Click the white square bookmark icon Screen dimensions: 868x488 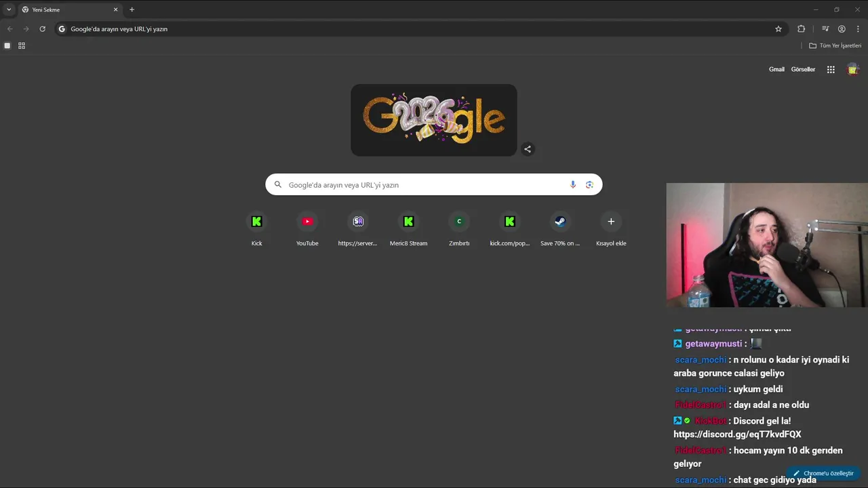tap(7, 45)
